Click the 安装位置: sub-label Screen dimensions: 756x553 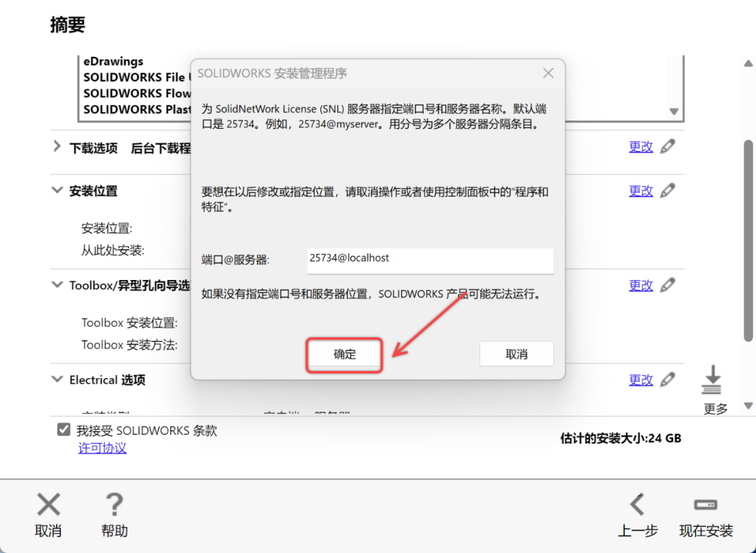pyautogui.click(x=106, y=228)
